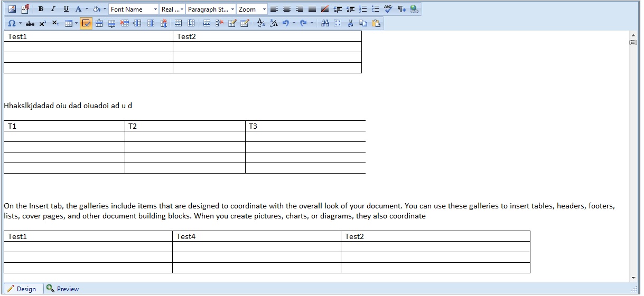644x296 pixels.
Task: Toggle strikethrough formatting
Action: [x=30, y=23]
